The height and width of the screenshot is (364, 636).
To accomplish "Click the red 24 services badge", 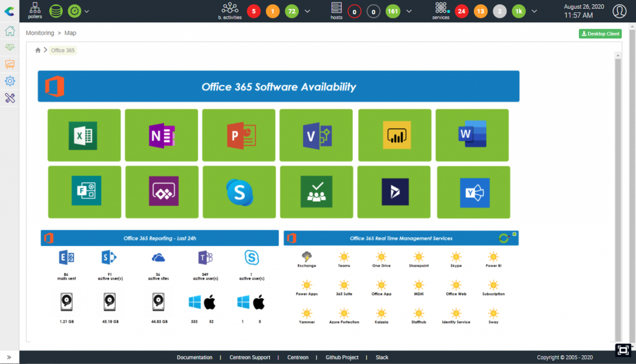I will click(x=461, y=11).
